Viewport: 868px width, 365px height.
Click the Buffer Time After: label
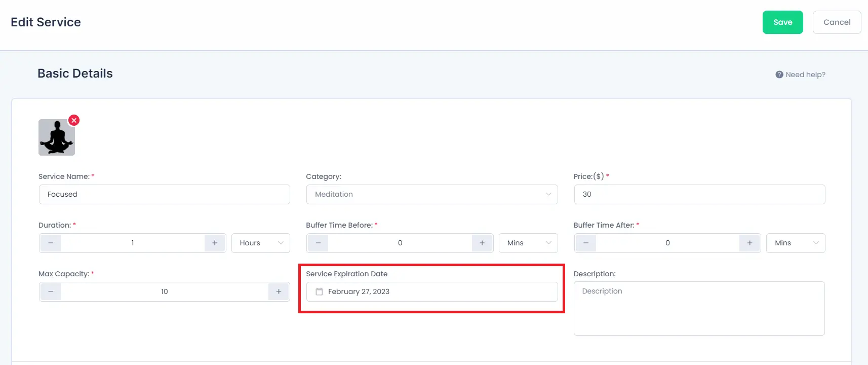point(604,225)
